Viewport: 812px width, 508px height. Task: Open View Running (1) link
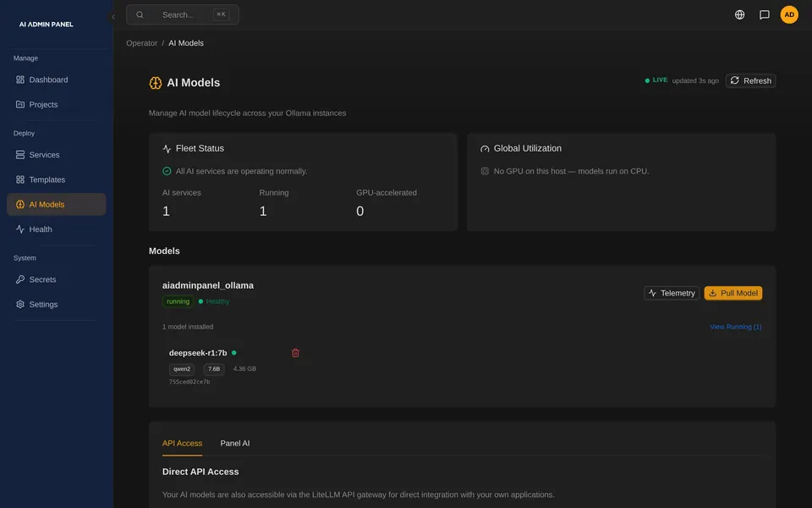tap(735, 327)
